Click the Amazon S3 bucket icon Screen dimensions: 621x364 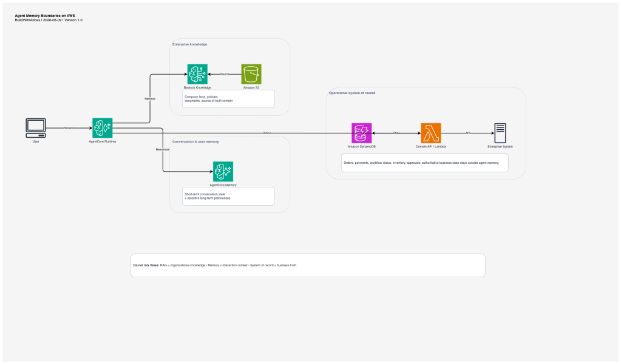[251, 74]
